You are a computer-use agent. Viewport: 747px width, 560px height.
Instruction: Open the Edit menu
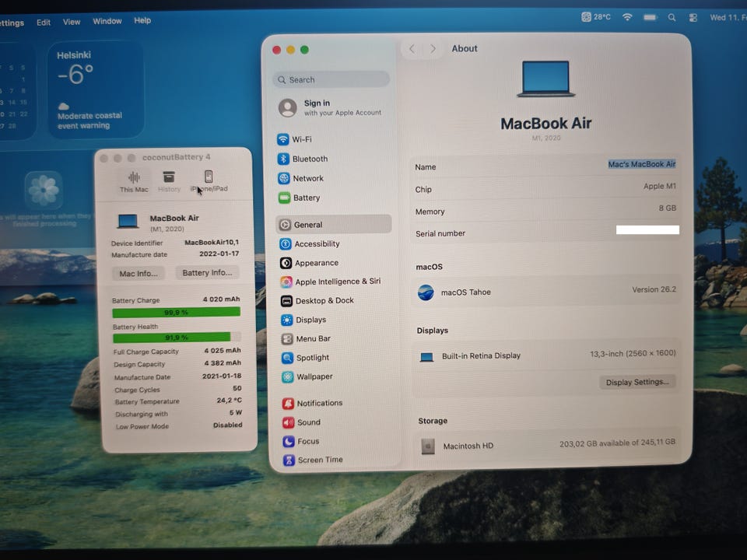(44, 23)
